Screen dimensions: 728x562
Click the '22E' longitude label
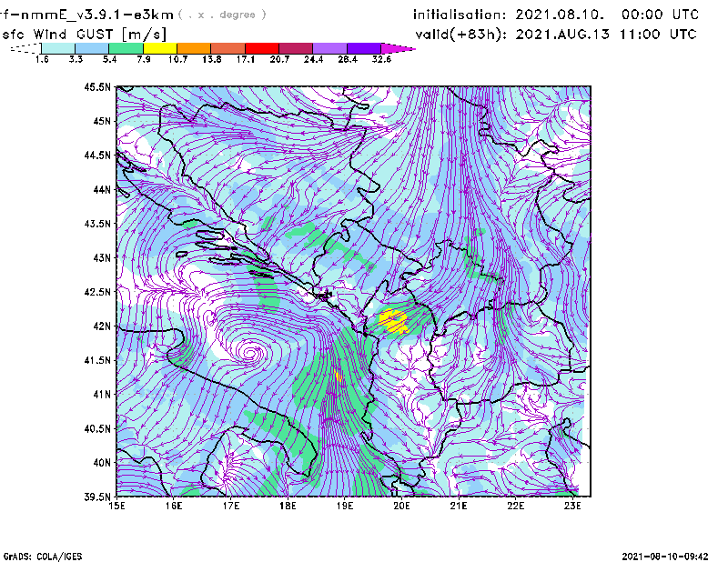515,506
